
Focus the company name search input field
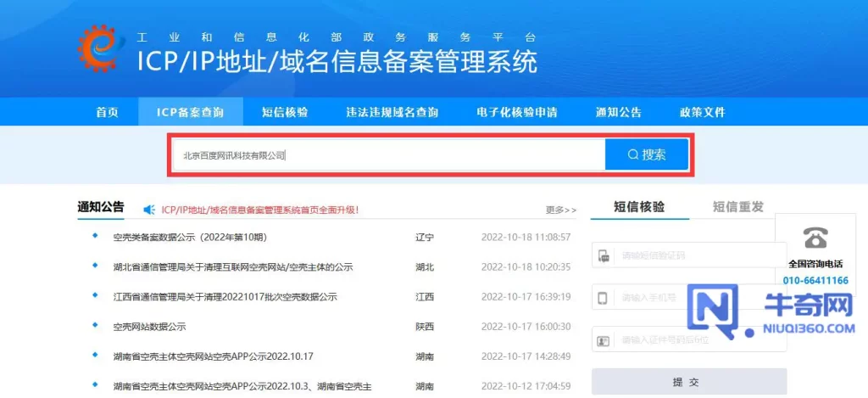[388, 154]
